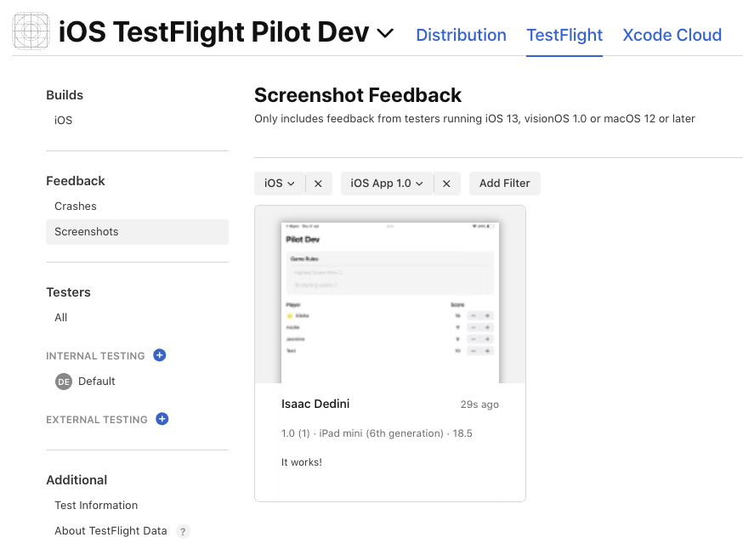Select the TestFlight tab
Image resolution: width=743 pixels, height=560 pixels.
click(564, 35)
